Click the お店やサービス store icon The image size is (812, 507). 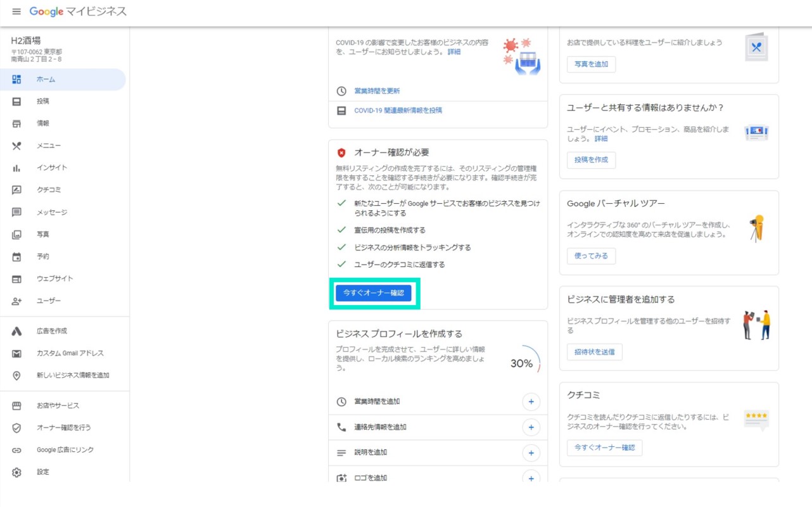tap(16, 406)
